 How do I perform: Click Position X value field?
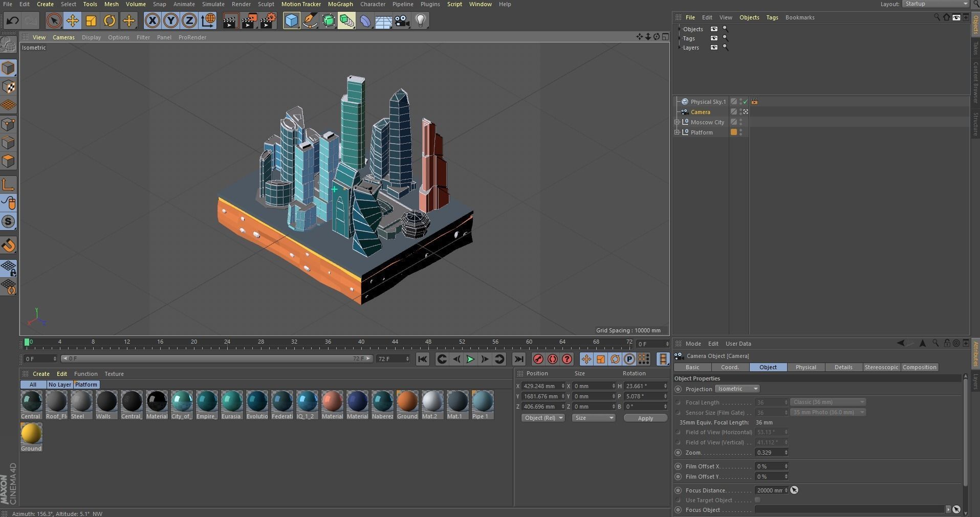[542, 386]
